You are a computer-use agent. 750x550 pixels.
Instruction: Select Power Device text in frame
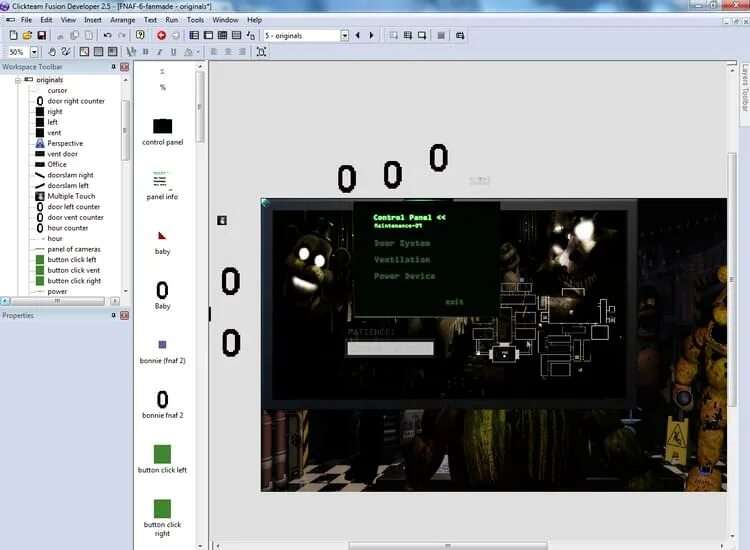[x=405, y=276]
